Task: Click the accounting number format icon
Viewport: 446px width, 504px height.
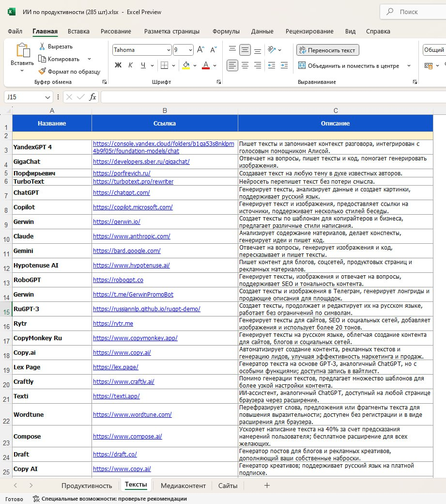Action: 429,65
